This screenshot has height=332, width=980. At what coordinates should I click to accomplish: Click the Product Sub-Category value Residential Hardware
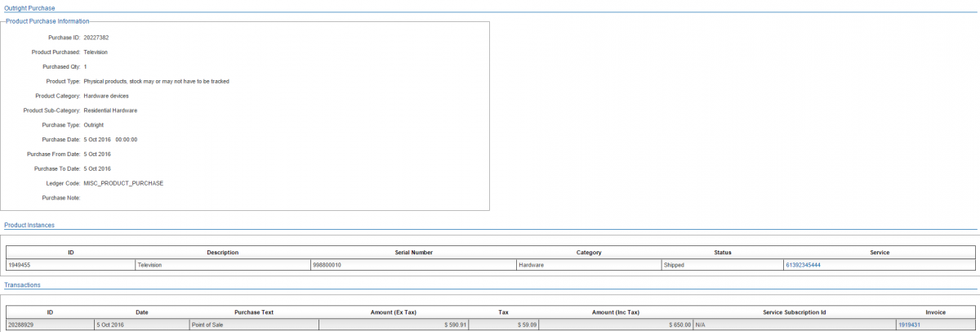(x=110, y=110)
